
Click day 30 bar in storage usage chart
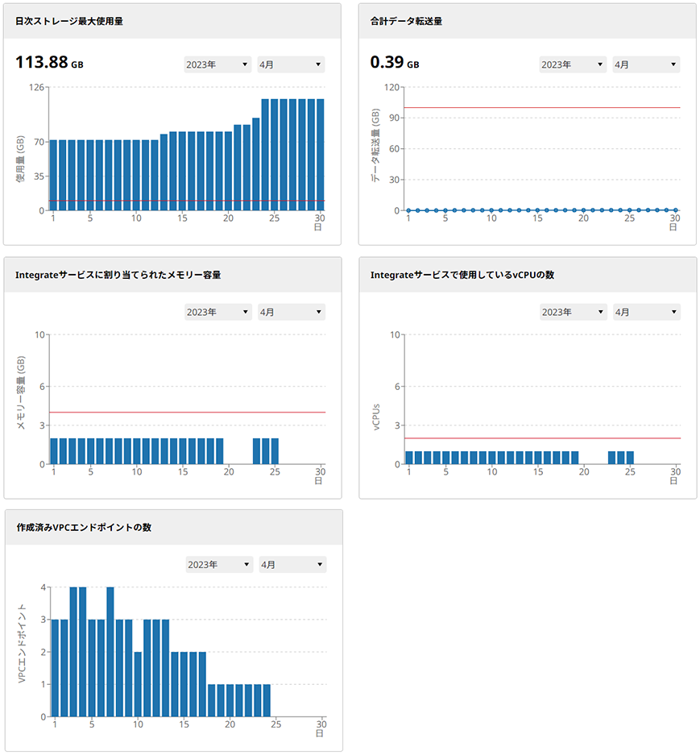pos(320,155)
